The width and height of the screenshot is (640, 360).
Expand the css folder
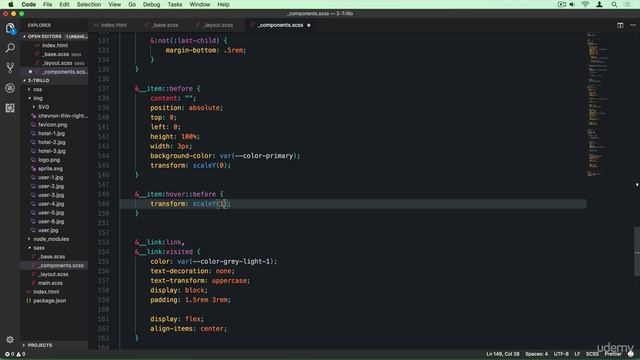click(x=38, y=89)
